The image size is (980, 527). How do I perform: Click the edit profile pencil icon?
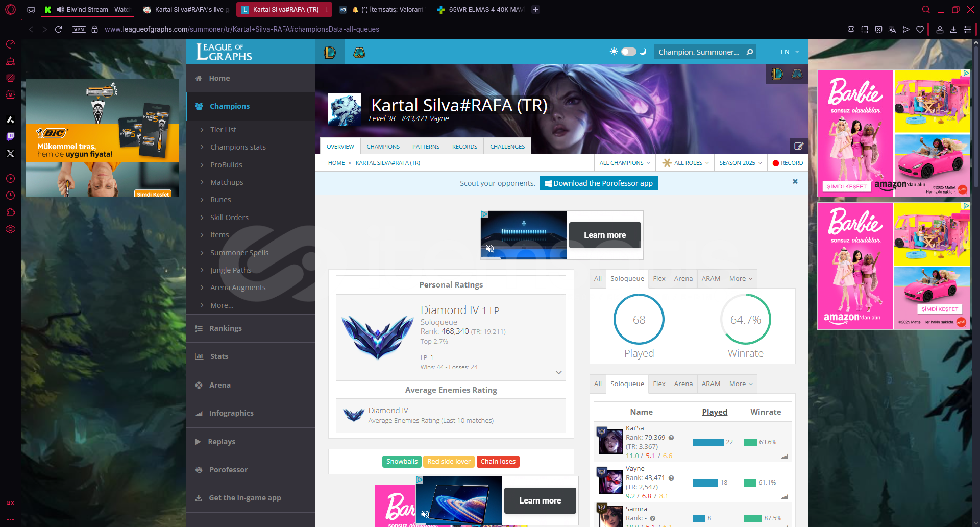pos(799,146)
